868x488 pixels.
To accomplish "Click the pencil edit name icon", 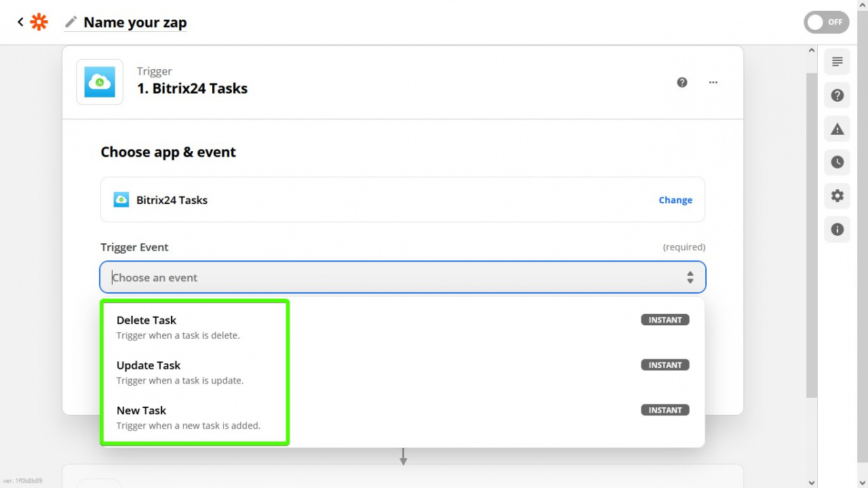I will [x=71, y=22].
